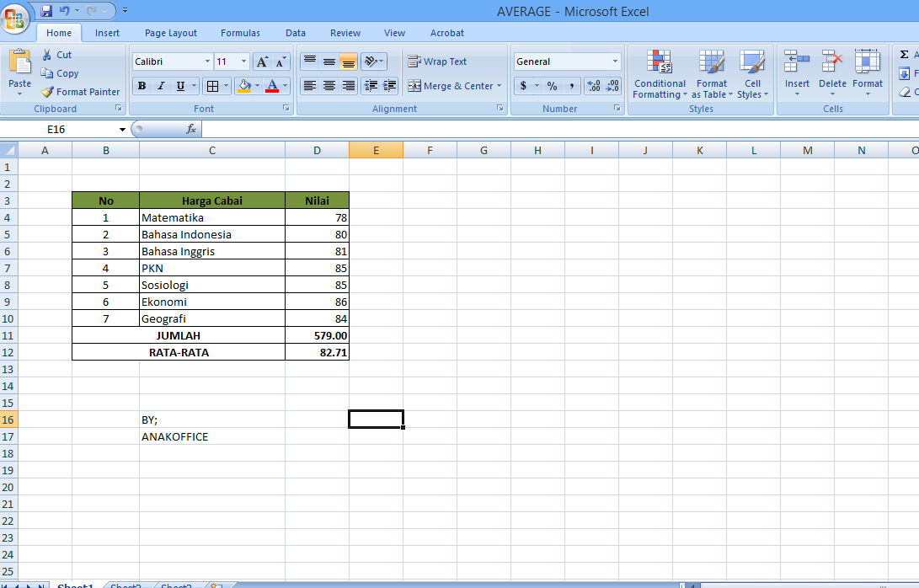Increase font size with Grow Font
The width and height of the screenshot is (919, 588).
(262, 61)
